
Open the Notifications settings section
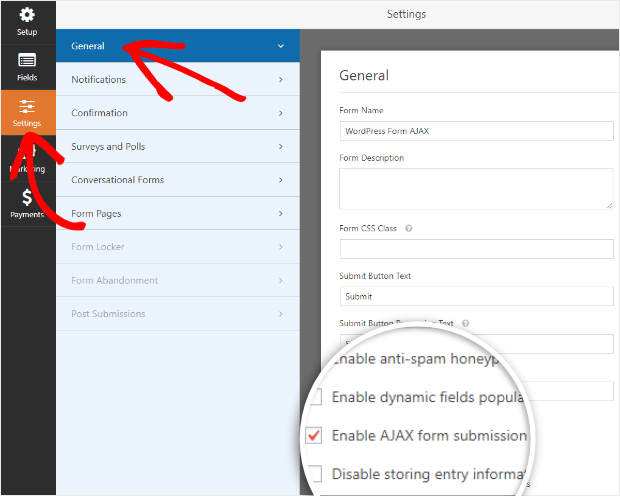[x=178, y=79]
